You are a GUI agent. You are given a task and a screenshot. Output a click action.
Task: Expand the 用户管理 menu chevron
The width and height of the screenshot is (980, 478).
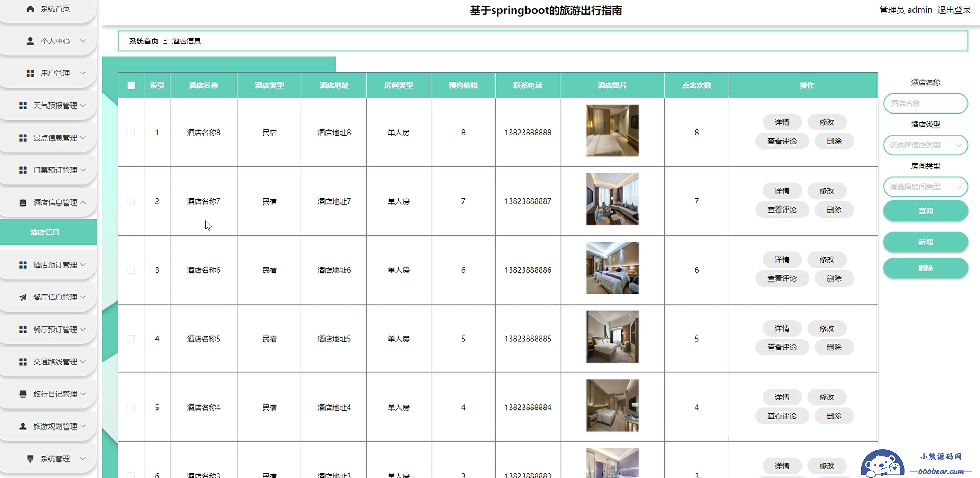[83, 73]
